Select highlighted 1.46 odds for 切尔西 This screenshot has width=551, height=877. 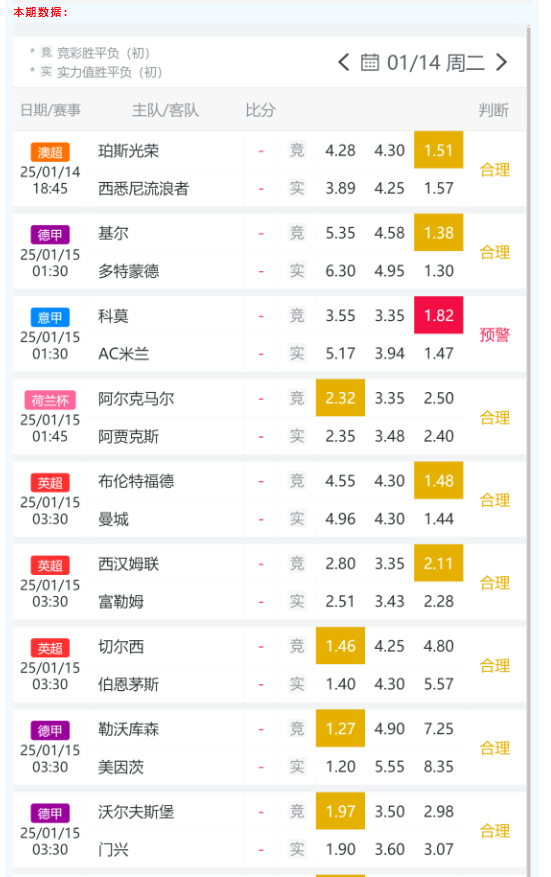click(340, 646)
